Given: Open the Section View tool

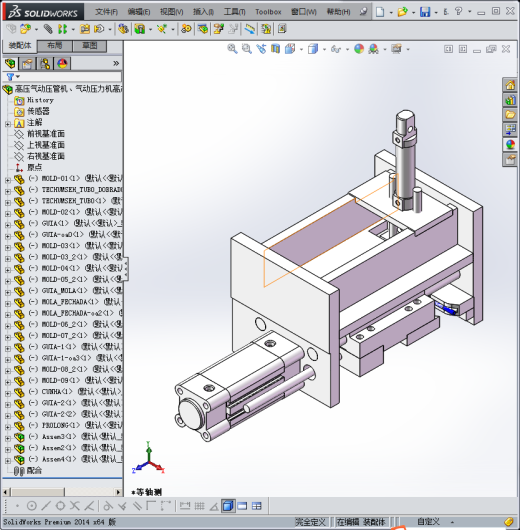Looking at the screenshot, I should [275, 49].
